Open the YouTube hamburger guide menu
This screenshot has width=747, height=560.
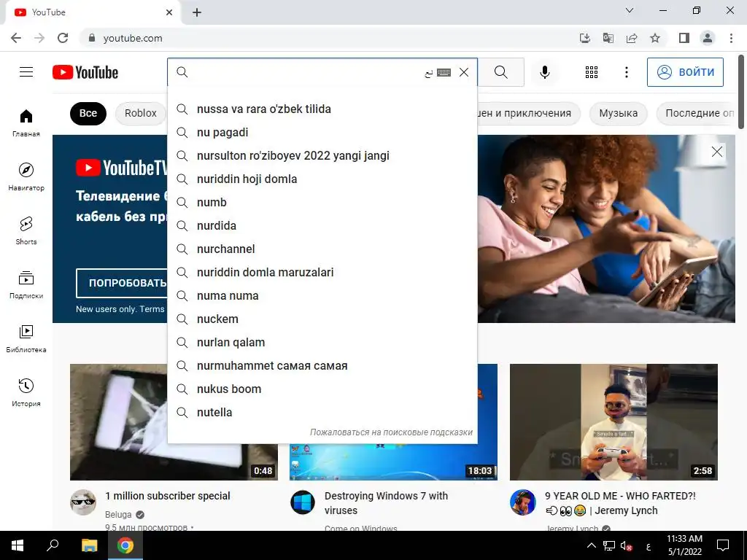(x=26, y=72)
